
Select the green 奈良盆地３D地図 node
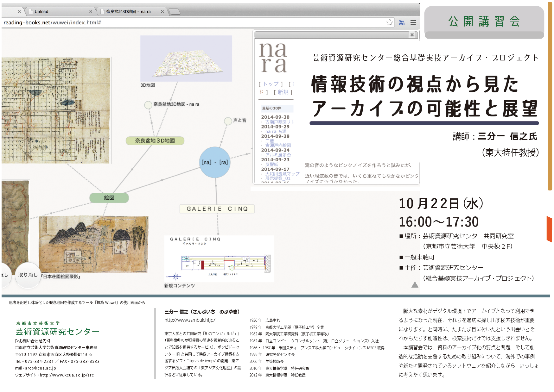click(x=155, y=140)
